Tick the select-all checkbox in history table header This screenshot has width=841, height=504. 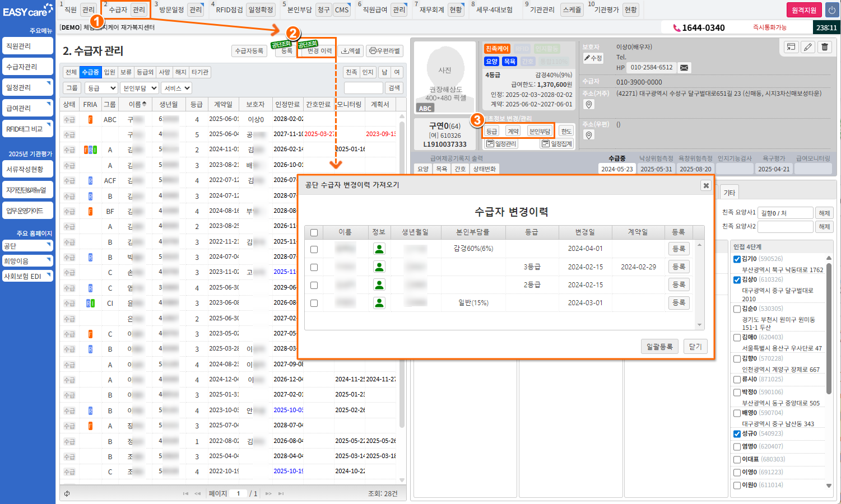point(314,232)
